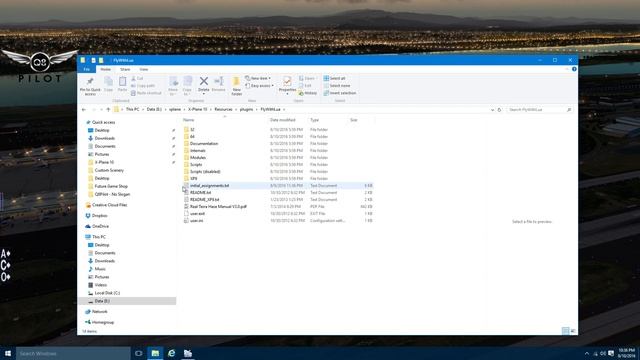
Task: Click the Pin to Quick access icon
Action: [x=90, y=82]
